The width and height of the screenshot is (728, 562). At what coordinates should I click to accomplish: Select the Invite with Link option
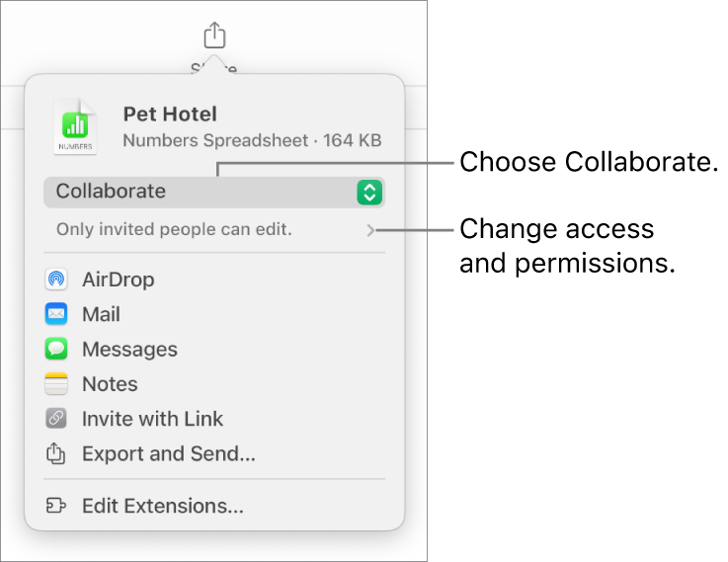click(152, 419)
